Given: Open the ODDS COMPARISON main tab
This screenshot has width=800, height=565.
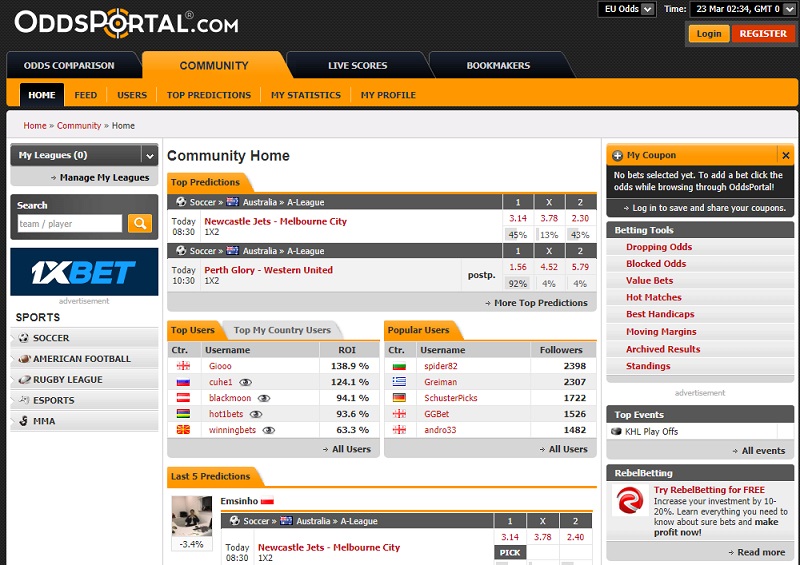Looking at the screenshot, I should point(69,65).
